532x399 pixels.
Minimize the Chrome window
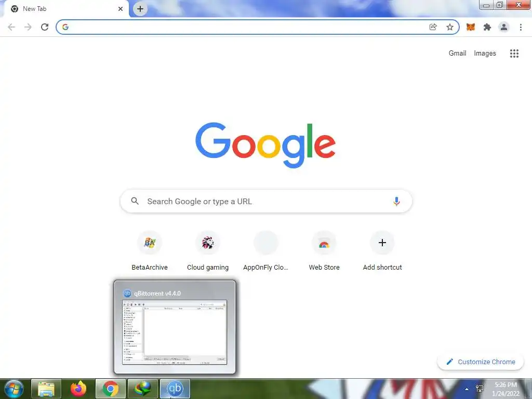pyautogui.click(x=486, y=5)
